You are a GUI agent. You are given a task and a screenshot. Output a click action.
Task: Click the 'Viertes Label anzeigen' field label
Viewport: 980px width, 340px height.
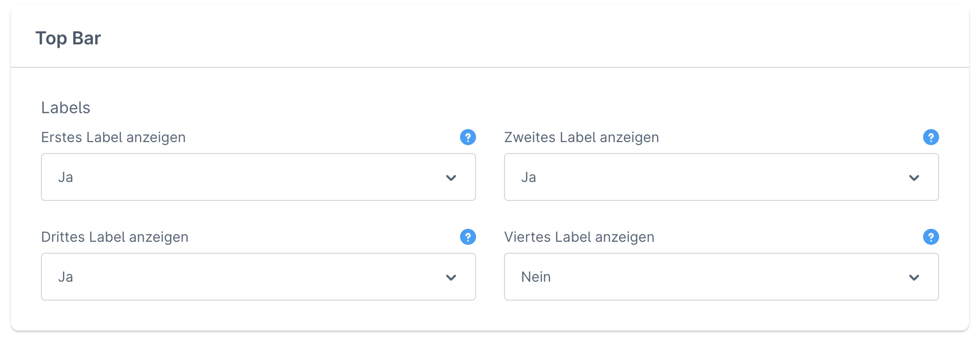point(579,237)
